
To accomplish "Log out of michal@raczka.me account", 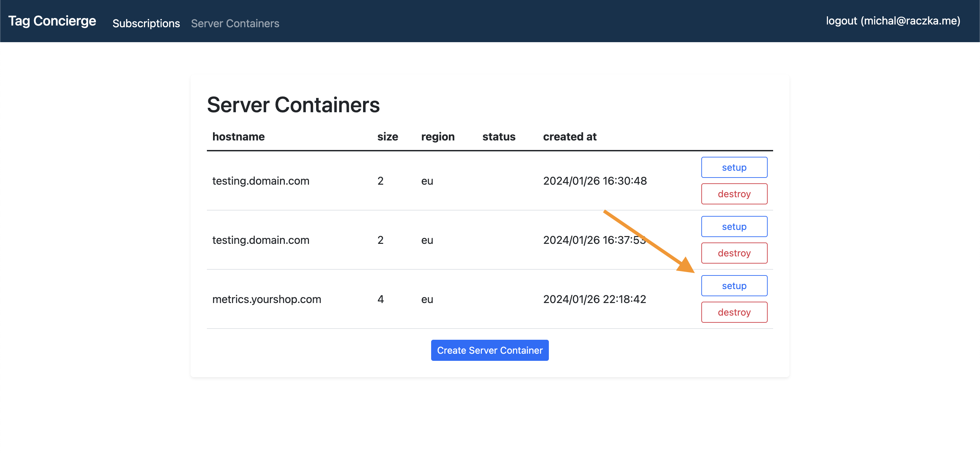I will click(x=893, y=20).
